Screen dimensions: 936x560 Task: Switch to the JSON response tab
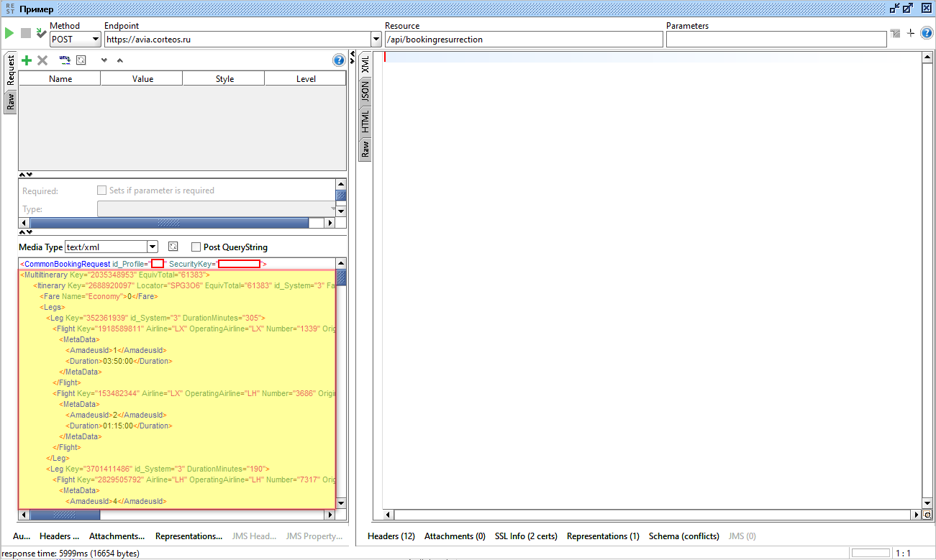365,91
